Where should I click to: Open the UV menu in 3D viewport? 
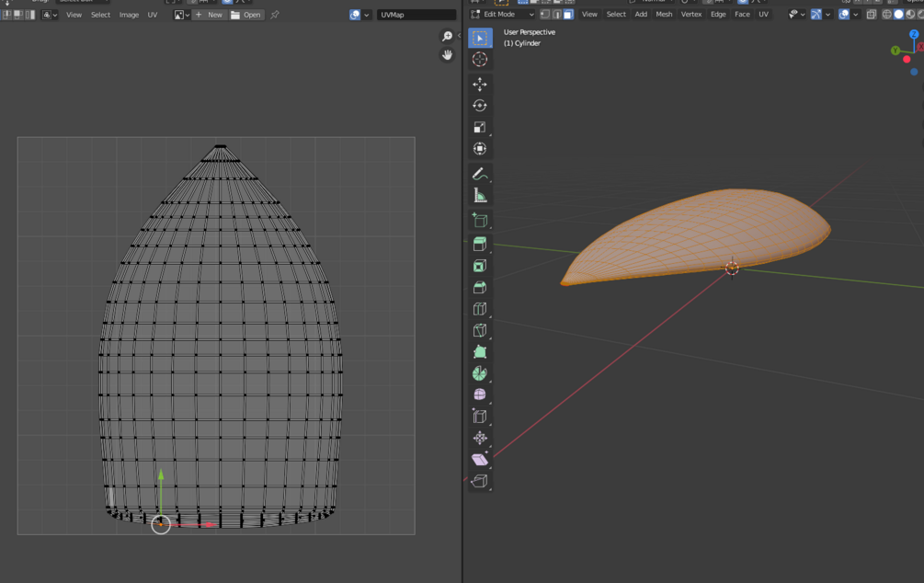click(x=764, y=14)
